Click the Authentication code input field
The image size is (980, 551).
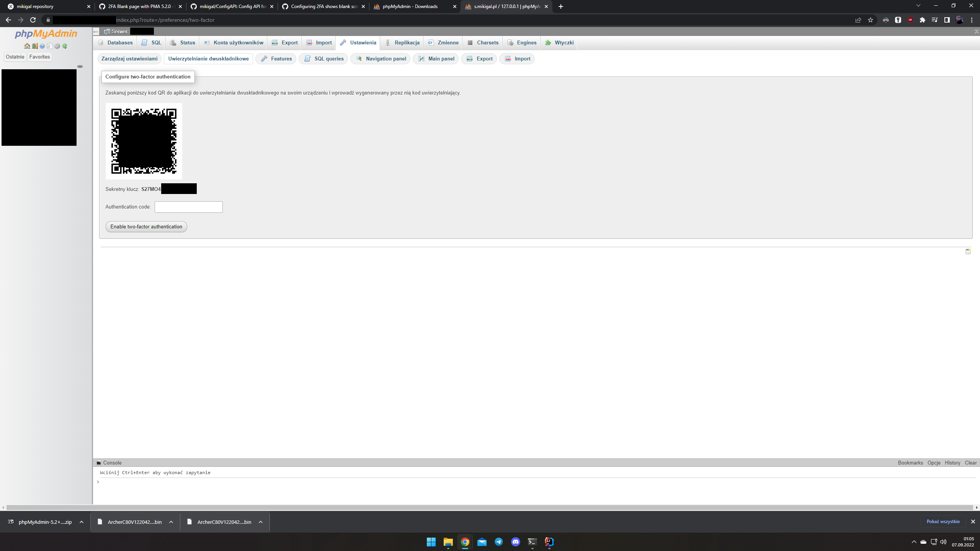point(188,207)
